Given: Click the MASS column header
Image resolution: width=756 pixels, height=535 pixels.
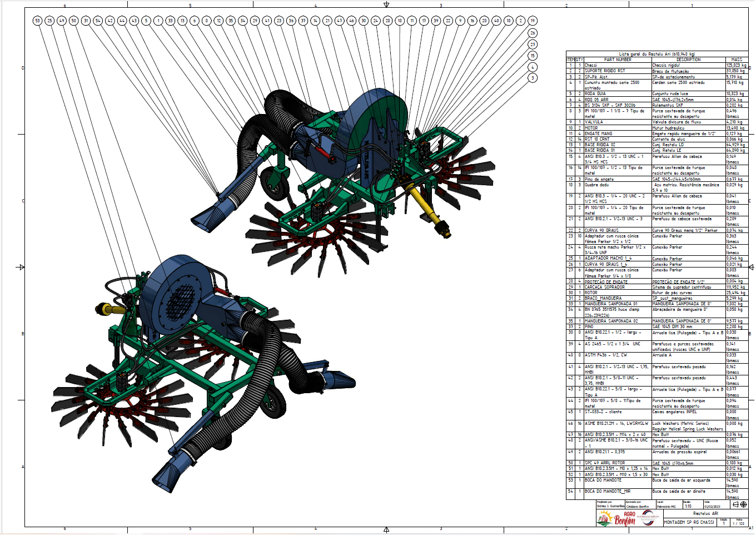Looking at the screenshot, I should (x=737, y=60).
